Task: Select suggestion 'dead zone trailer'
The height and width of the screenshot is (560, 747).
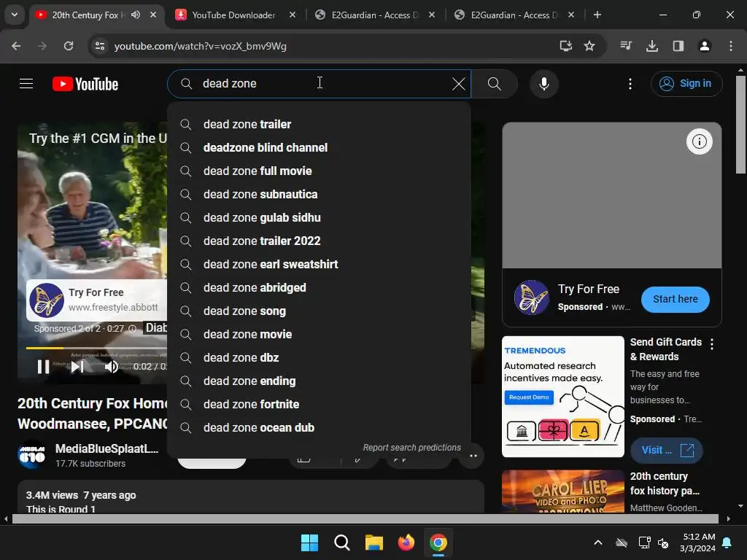Action: [x=320, y=124]
